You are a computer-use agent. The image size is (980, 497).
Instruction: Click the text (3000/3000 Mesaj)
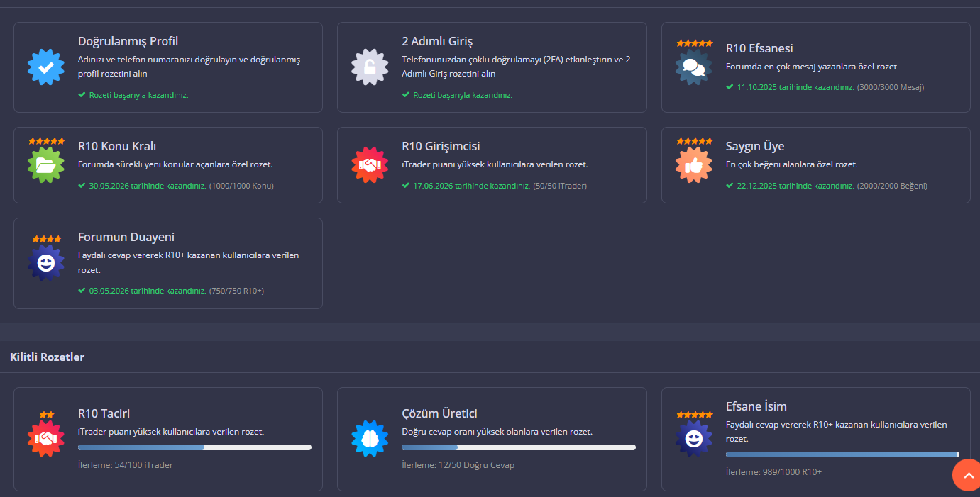tap(891, 87)
